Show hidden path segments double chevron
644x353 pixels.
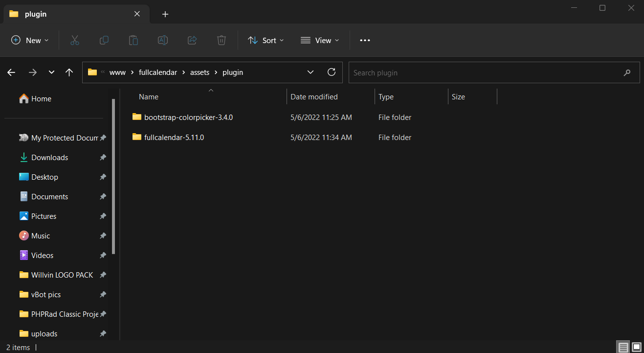(103, 72)
